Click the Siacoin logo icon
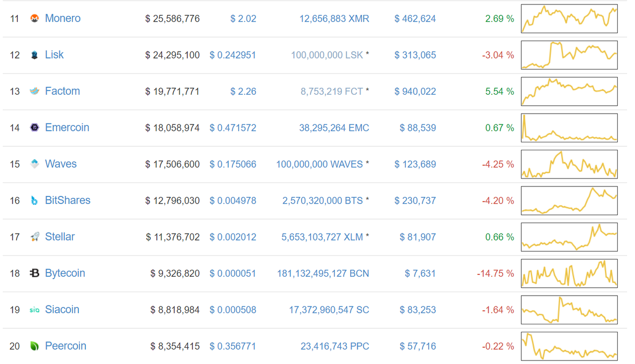The width and height of the screenshot is (635, 364). 34,310
